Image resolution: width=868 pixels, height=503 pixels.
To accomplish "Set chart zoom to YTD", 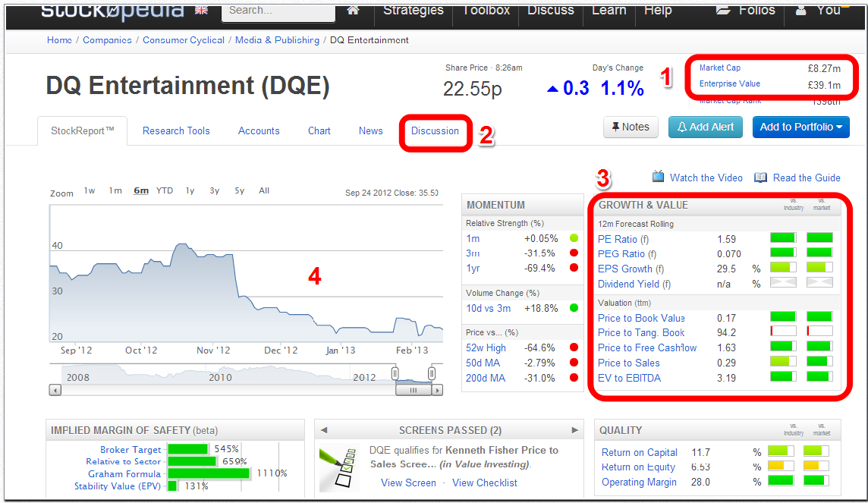I will 165,190.
